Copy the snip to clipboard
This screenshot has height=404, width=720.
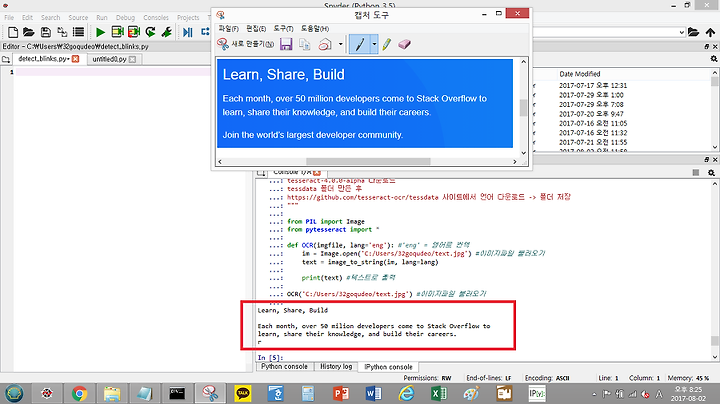click(304, 44)
